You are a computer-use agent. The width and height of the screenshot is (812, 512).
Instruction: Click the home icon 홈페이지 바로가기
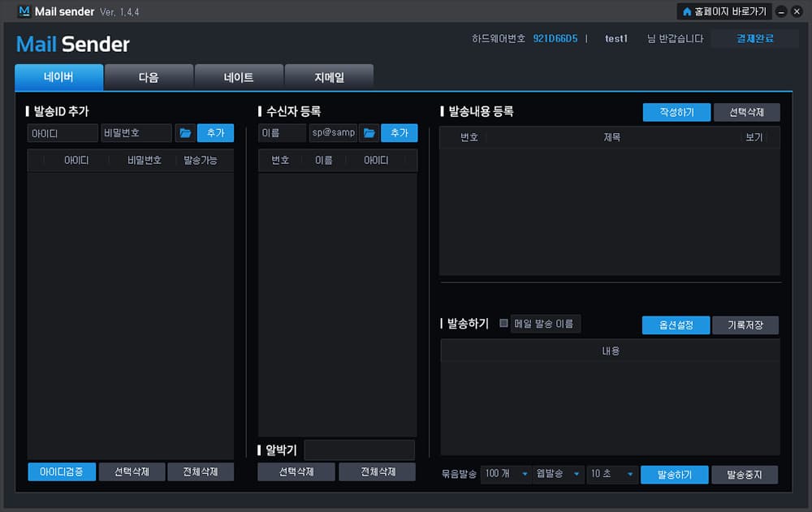pos(724,11)
